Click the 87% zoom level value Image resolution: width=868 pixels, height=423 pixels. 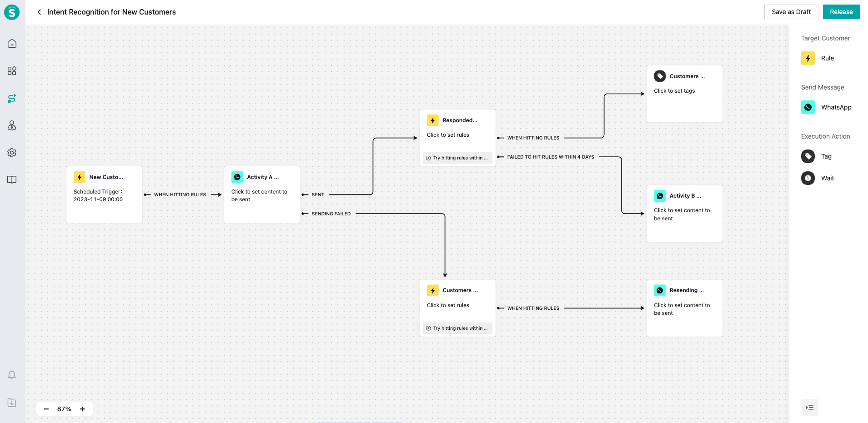(64, 409)
